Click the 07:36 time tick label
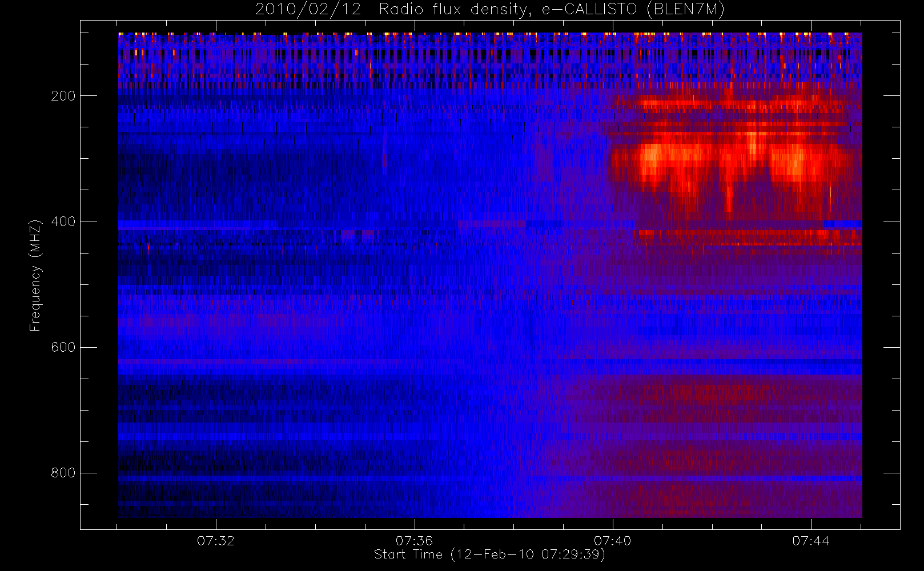The image size is (924, 571). [414, 541]
